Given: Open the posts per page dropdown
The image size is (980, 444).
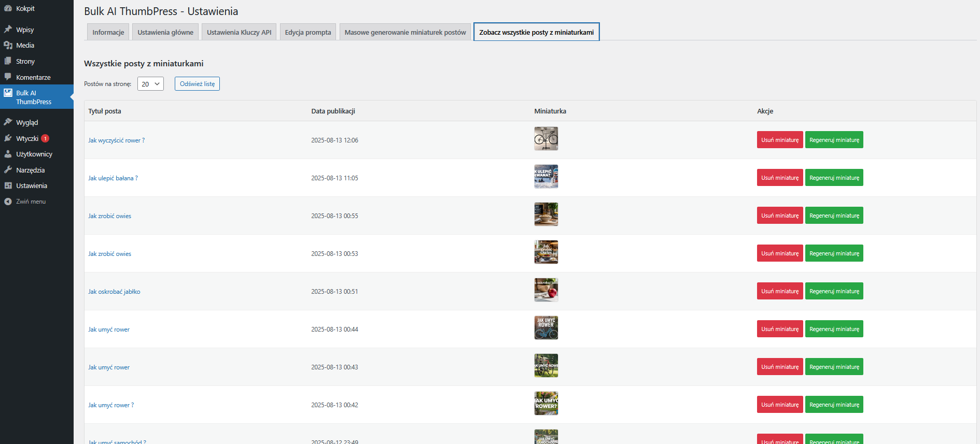Looking at the screenshot, I should (150, 84).
